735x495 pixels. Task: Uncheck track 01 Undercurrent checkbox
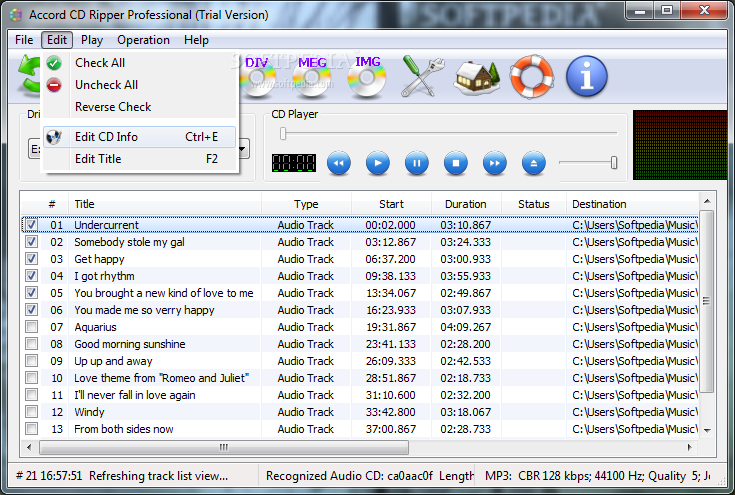tap(31, 225)
